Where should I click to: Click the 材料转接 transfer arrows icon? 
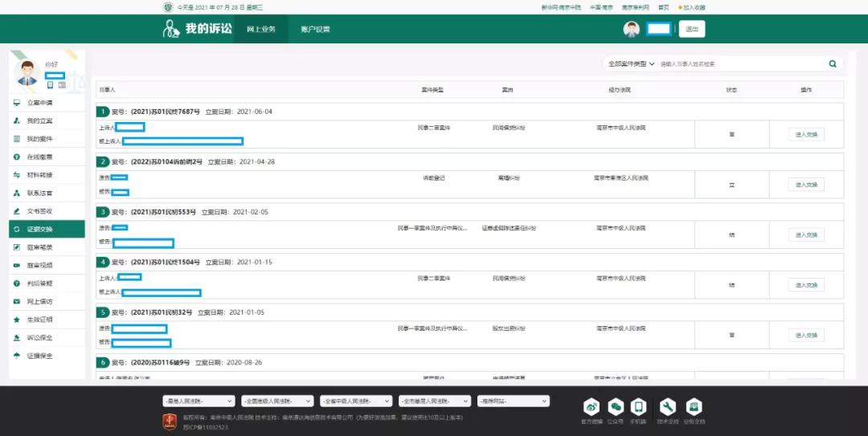pos(17,175)
